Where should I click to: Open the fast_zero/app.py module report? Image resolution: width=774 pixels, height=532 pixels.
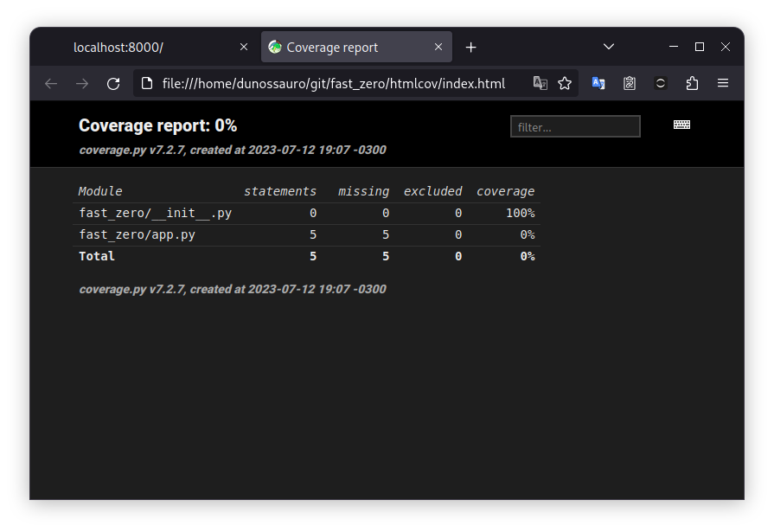pos(137,234)
